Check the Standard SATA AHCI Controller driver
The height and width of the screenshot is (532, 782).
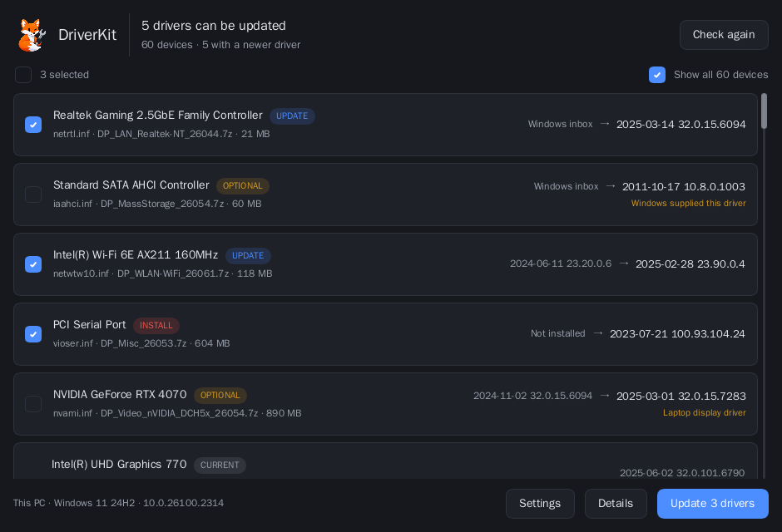(33, 195)
